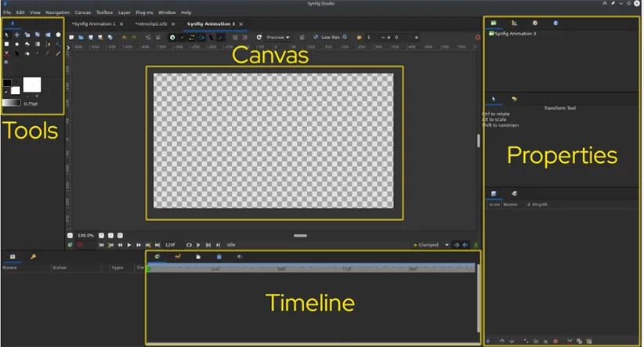Jump to the first frame with Seek to Begin
This screenshot has width=644, height=347.
99,245
